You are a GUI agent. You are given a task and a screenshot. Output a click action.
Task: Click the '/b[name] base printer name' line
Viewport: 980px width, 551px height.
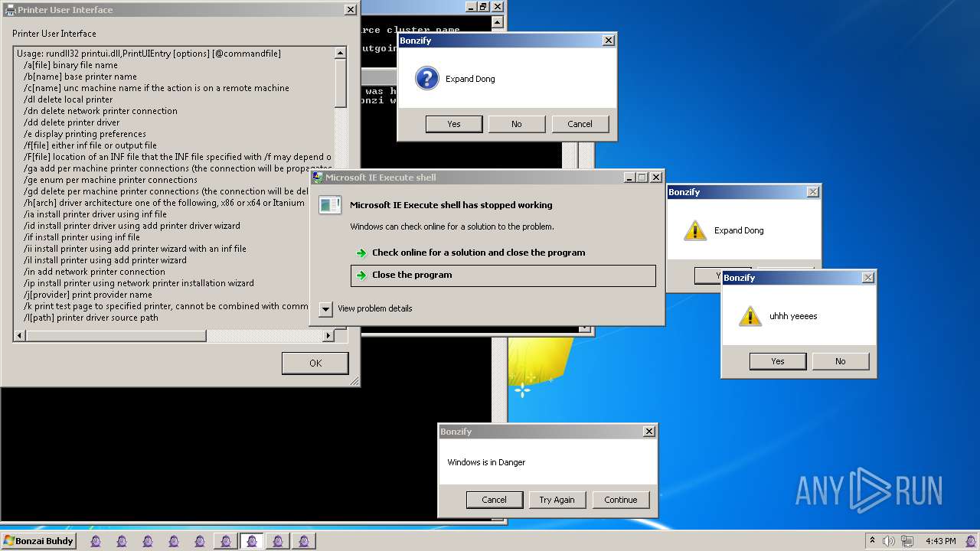80,77
